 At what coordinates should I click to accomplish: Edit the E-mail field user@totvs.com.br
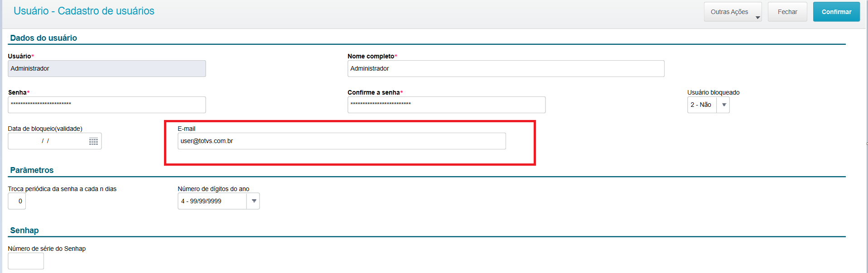coord(342,141)
